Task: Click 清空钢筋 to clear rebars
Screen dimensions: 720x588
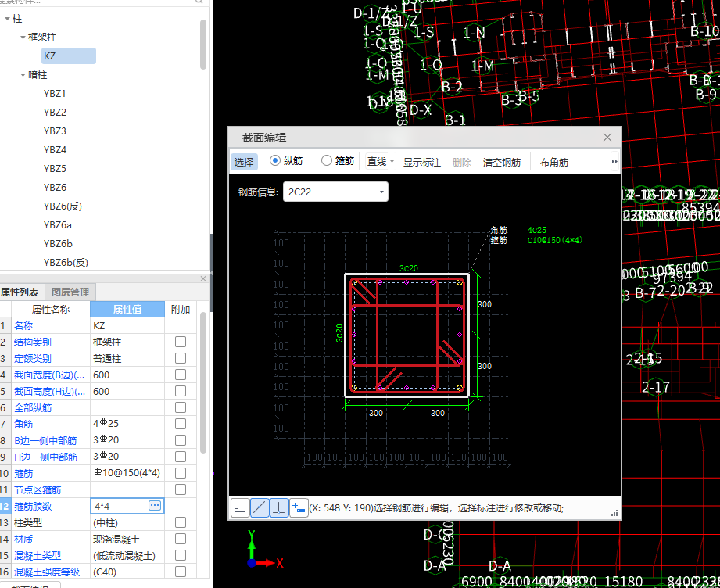Action: (x=502, y=162)
